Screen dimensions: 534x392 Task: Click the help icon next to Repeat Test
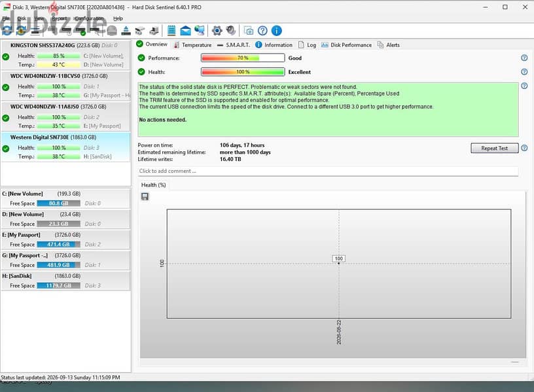pyautogui.click(x=524, y=148)
